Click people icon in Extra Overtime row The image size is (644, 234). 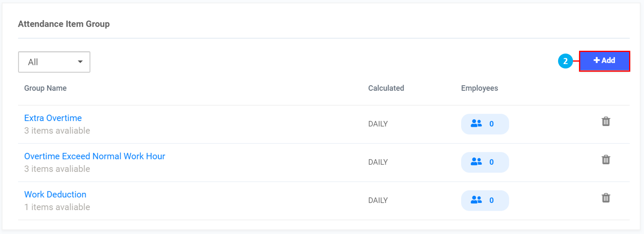[477, 124]
